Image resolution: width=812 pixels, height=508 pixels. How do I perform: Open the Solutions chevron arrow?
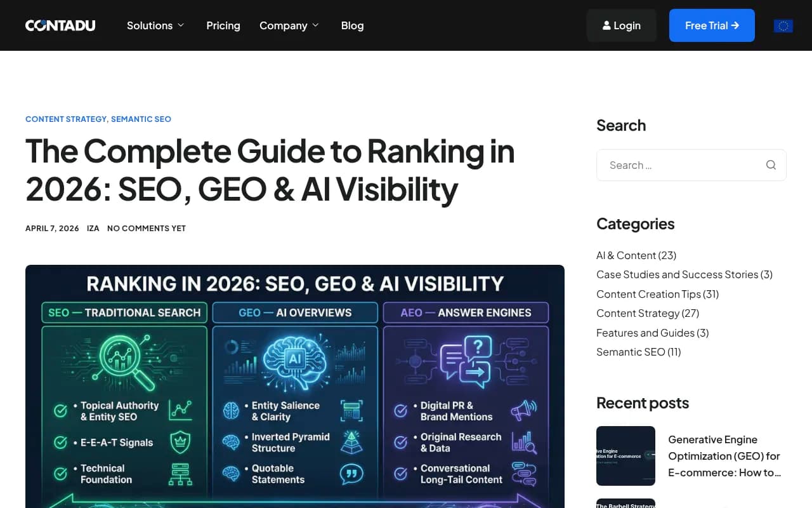pos(182,25)
